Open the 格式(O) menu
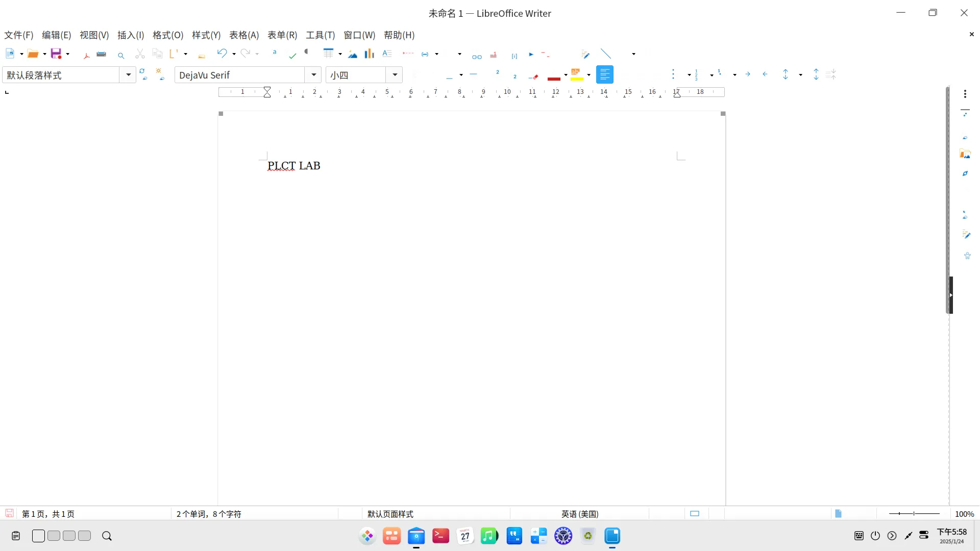Image resolution: width=980 pixels, height=551 pixels. pos(167,35)
